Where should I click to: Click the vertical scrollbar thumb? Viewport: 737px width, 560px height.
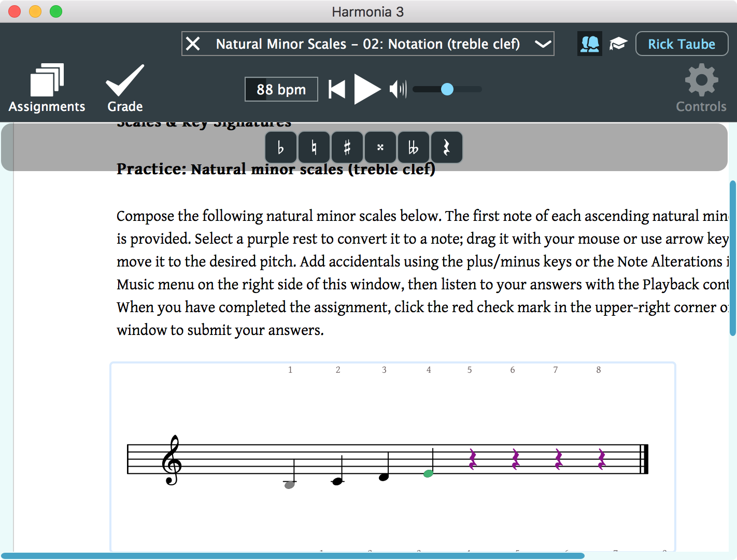point(733,258)
